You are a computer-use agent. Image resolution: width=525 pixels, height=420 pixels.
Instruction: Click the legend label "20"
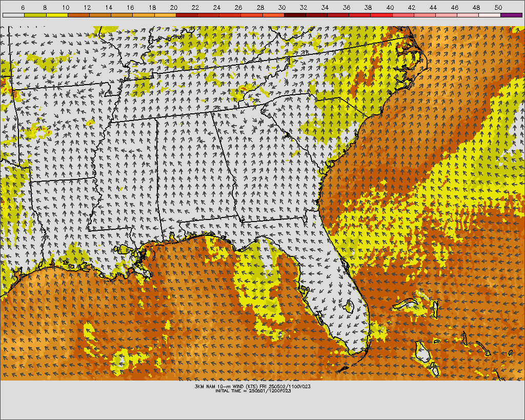(x=174, y=7)
